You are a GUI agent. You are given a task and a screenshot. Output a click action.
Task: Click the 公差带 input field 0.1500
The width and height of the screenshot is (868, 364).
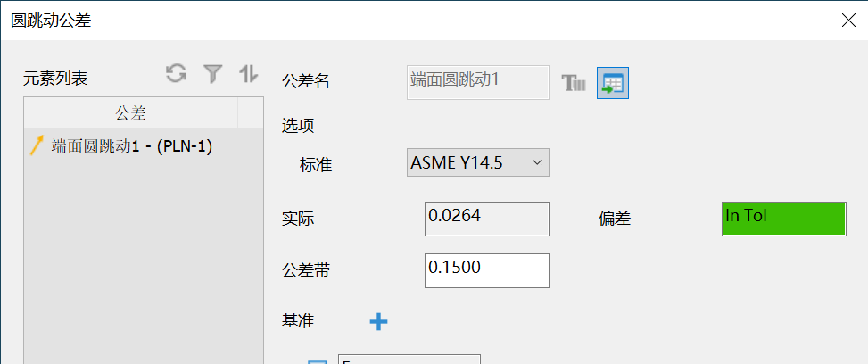coord(486,270)
